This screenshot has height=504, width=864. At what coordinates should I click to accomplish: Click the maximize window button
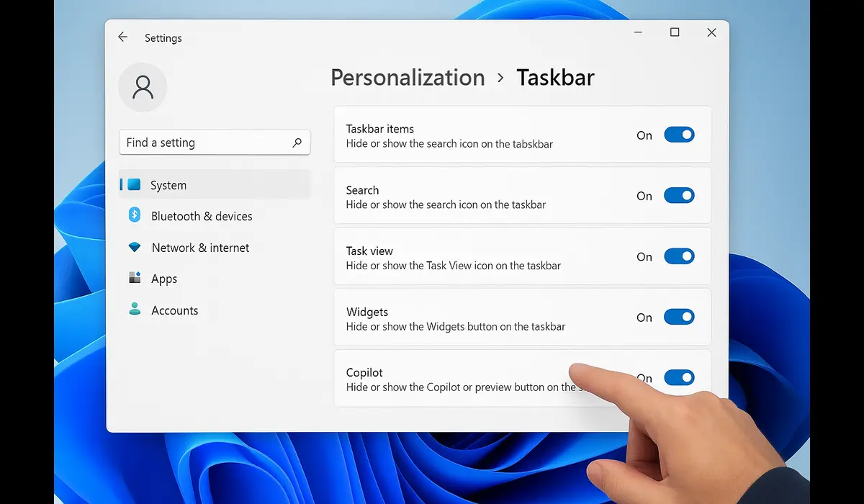click(675, 32)
